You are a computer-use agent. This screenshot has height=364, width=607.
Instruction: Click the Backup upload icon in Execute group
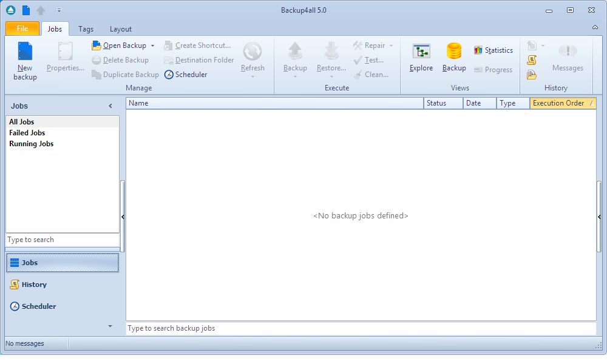pos(295,51)
